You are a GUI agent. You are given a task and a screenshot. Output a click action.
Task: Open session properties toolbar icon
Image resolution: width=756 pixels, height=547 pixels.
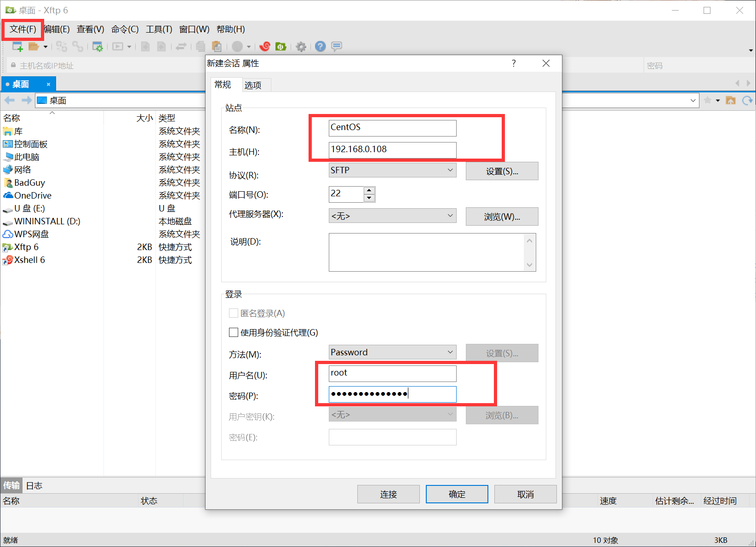click(97, 46)
